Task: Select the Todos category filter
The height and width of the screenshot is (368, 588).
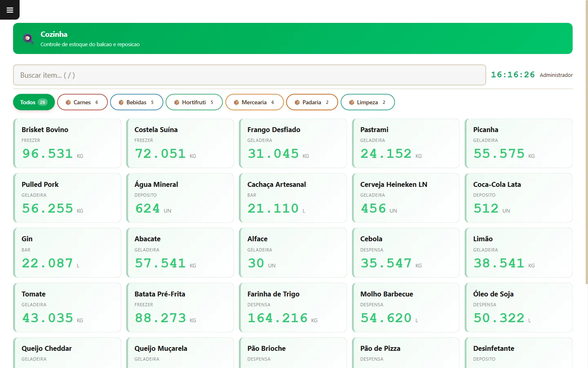Action: point(34,102)
